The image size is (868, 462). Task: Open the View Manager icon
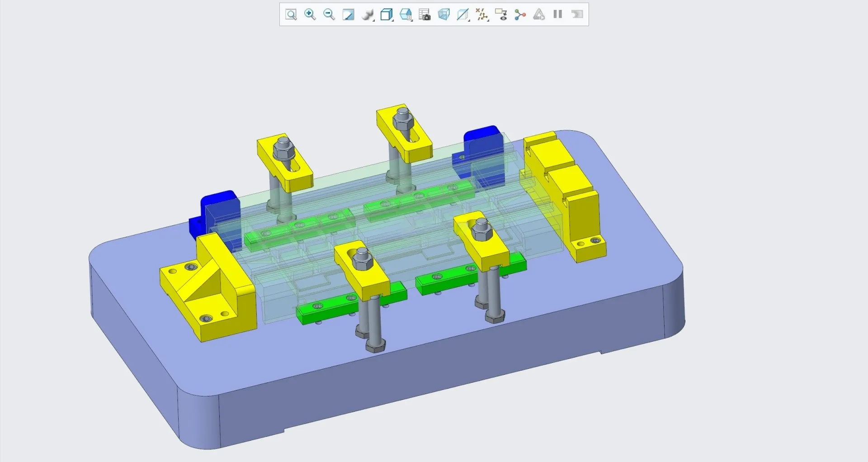click(406, 14)
